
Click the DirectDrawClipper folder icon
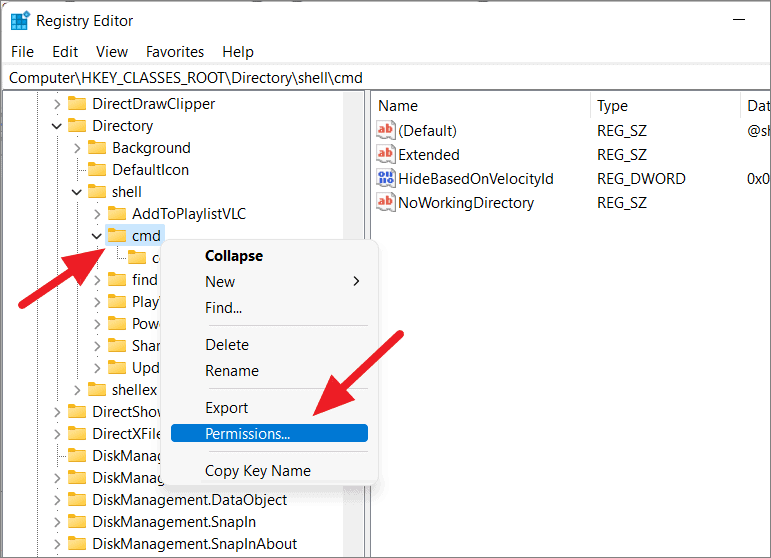tap(77, 103)
